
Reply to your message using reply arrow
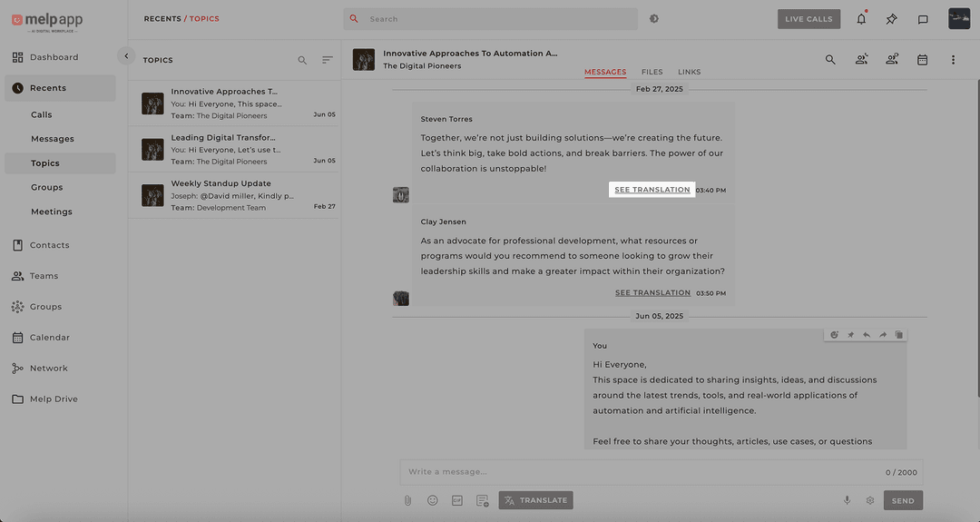point(867,335)
